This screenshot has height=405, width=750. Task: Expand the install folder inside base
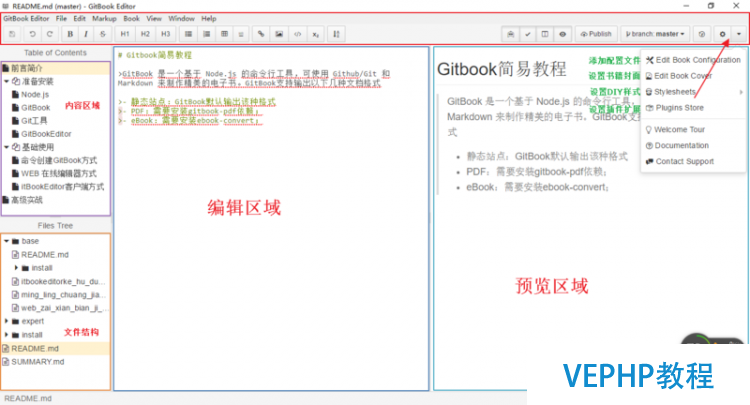coord(16,268)
